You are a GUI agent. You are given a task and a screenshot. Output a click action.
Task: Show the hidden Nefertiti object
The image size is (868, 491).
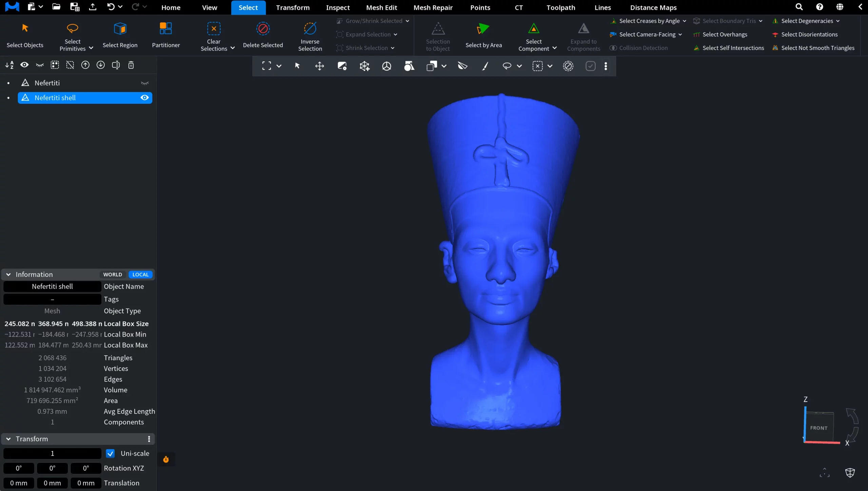pos(145,83)
